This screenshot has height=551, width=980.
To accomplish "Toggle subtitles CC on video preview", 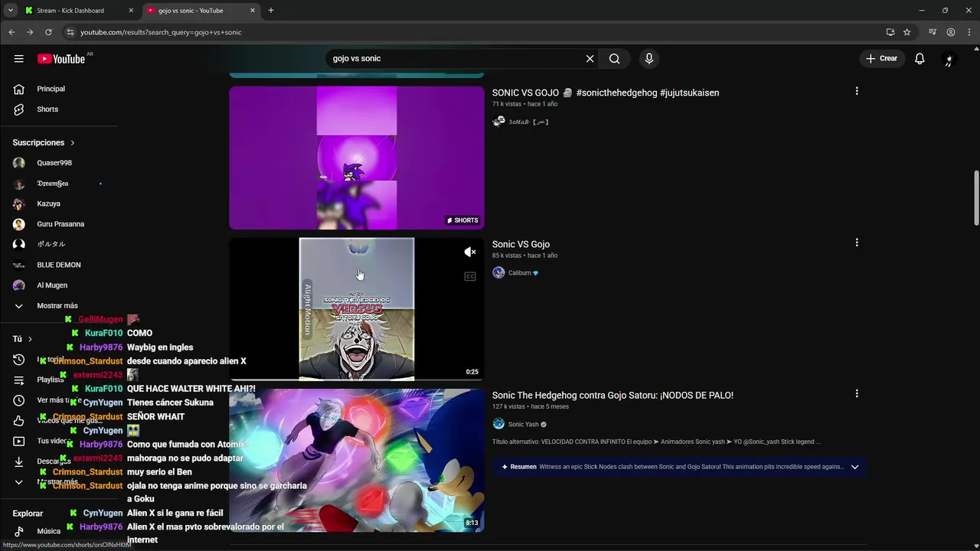I will (x=470, y=276).
